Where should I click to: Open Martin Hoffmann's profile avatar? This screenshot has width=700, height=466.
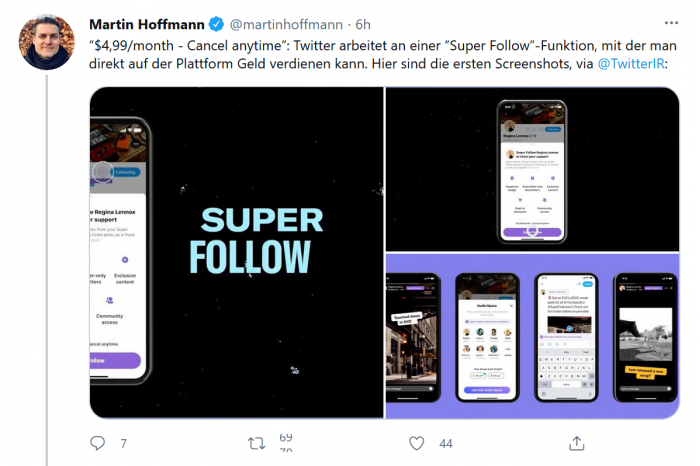click(47, 42)
